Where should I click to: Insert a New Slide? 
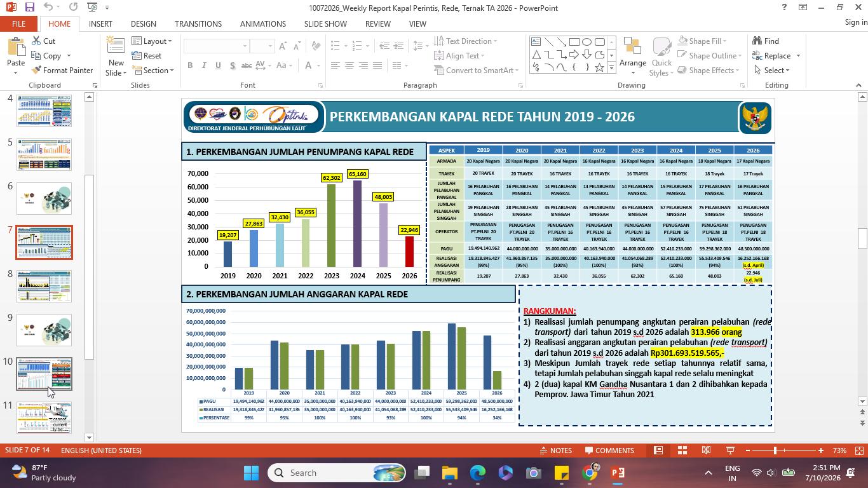pyautogui.click(x=116, y=57)
